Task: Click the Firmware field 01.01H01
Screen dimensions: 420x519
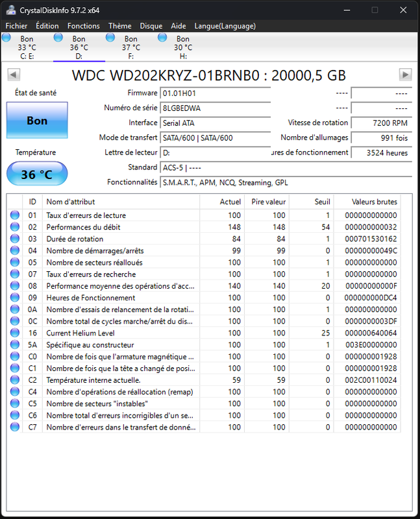Action: pyautogui.click(x=216, y=93)
